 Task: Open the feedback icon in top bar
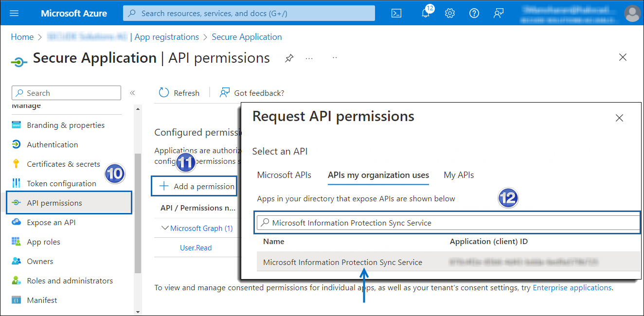498,13
